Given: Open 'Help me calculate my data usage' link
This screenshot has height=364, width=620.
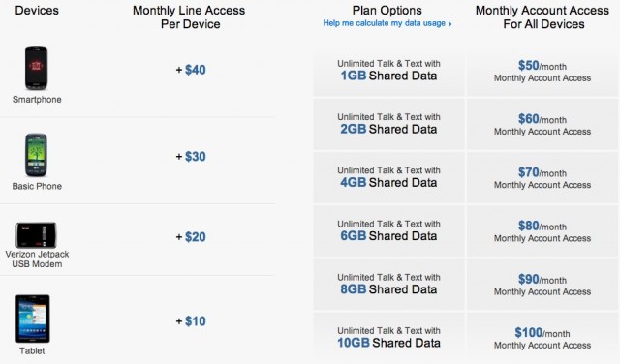Looking at the screenshot, I should coord(384,23).
